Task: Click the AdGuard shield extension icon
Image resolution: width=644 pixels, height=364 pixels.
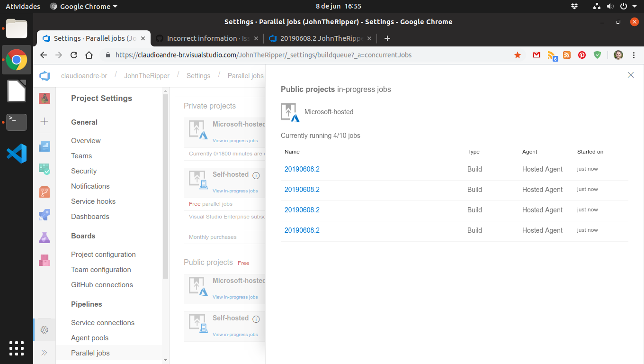Action: click(597, 55)
